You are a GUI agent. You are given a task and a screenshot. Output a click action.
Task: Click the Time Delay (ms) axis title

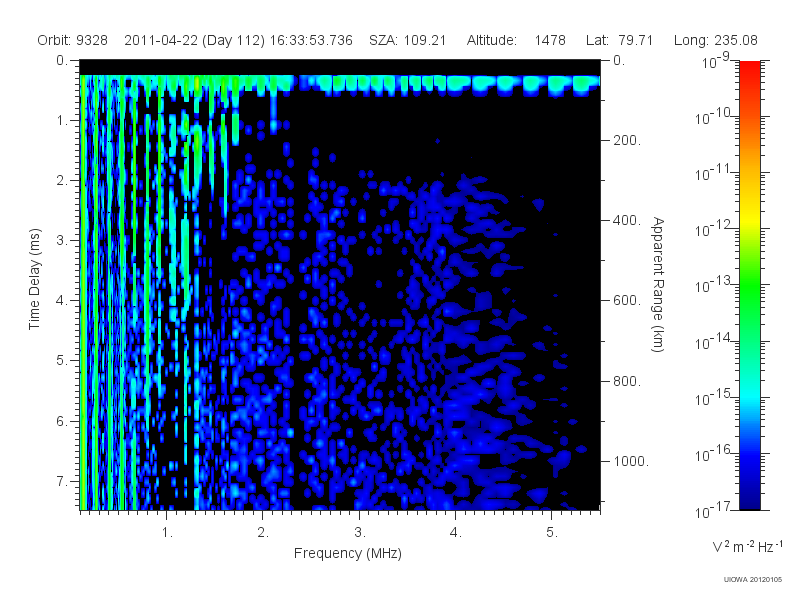coord(34,279)
